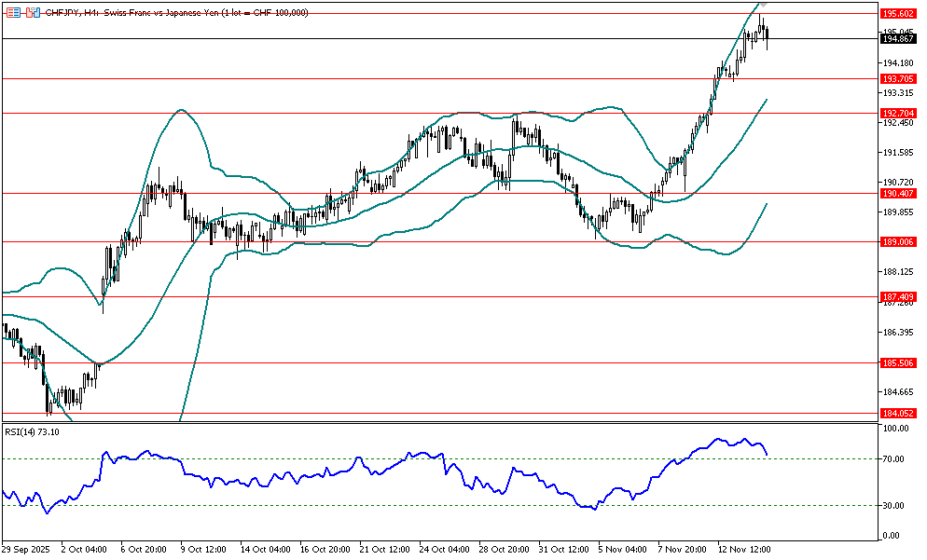Select the 184.052 lowest price label
Viewport: 927px width, 560px height.
(896, 413)
